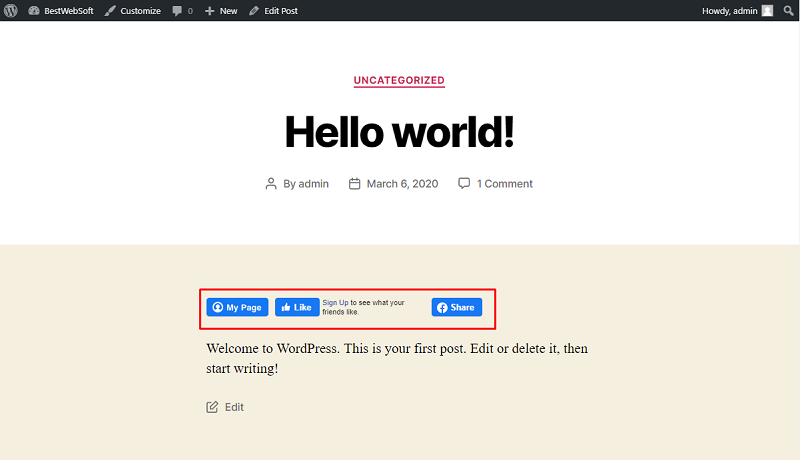Image resolution: width=800 pixels, height=460 pixels.
Task: Open the Customize theme option
Action: (x=133, y=11)
